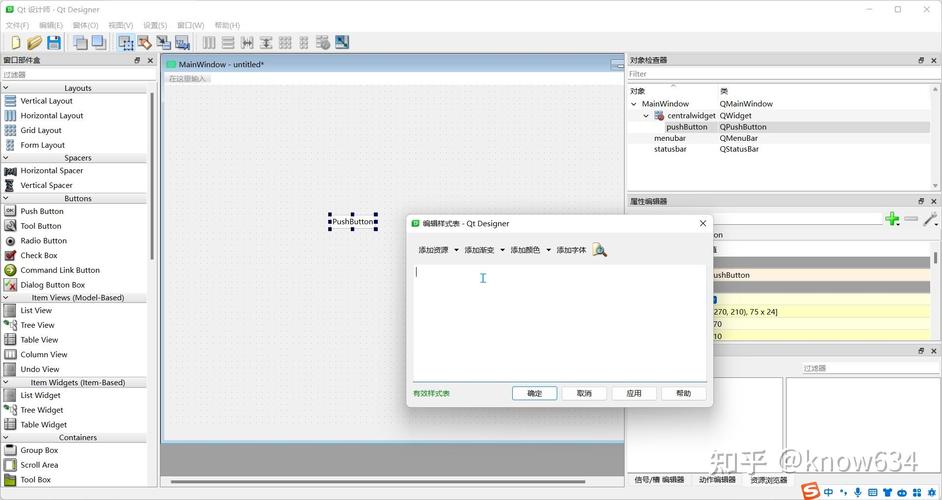Screen dimensions: 942x500
Task: Click Radio Button widget in widget box
Action: click(43, 240)
